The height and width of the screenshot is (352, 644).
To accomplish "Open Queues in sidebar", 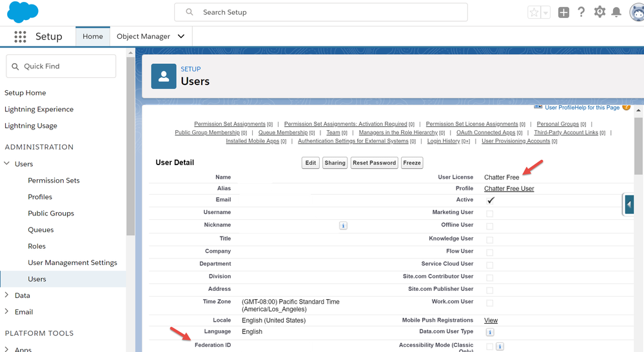I will point(41,230).
